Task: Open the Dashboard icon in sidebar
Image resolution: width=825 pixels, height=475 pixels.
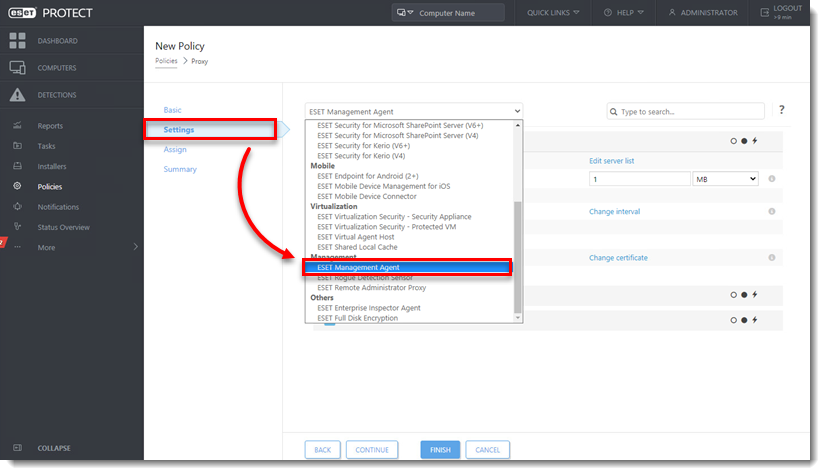Action: pyautogui.click(x=17, y=41)
